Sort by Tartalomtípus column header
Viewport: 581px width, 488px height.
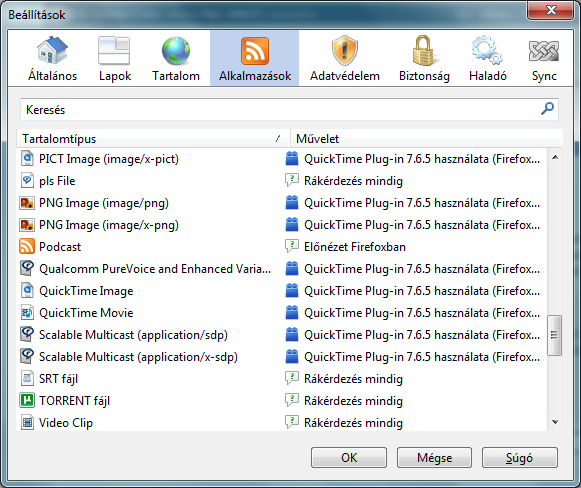click(x=153, y=139)
